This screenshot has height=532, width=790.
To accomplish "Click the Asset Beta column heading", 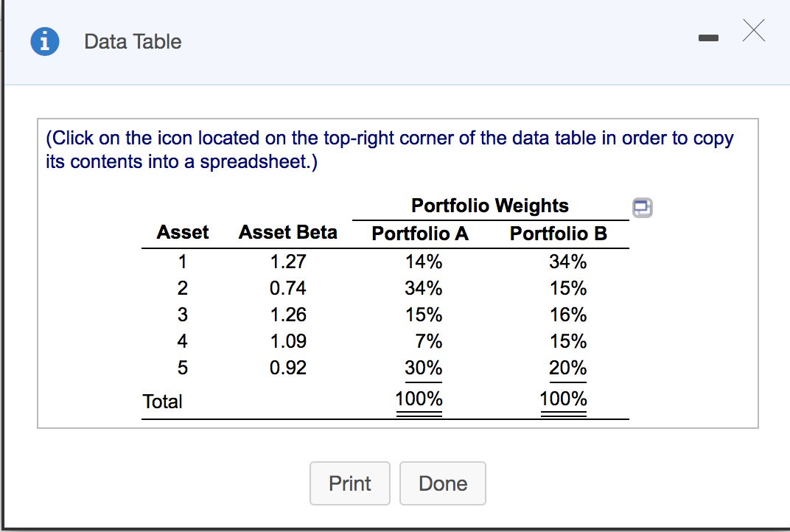I will [x=287, y=232].
